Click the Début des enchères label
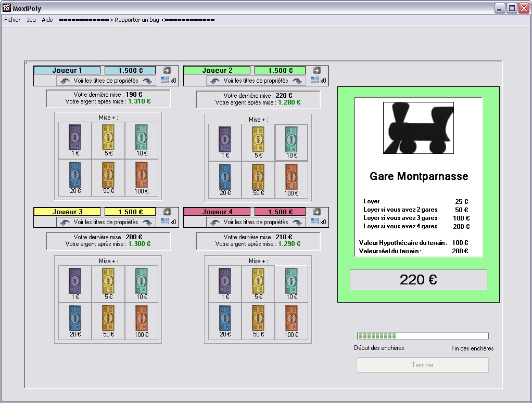 379,348
